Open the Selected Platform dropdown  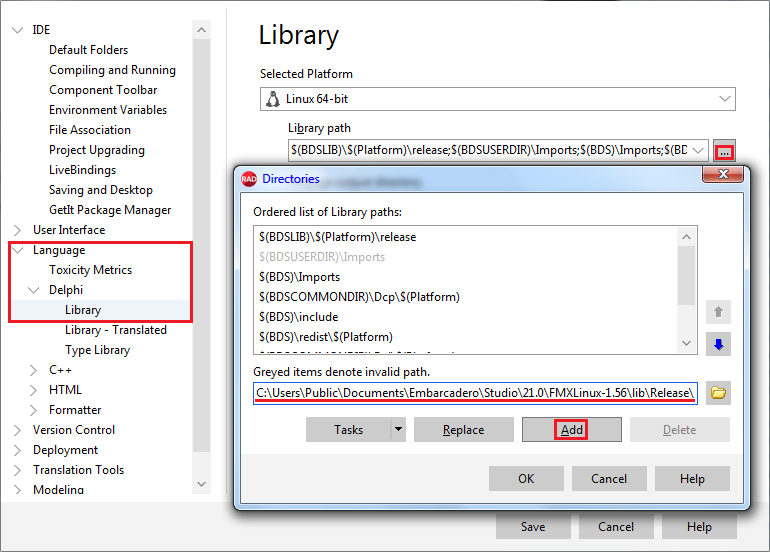725,99
